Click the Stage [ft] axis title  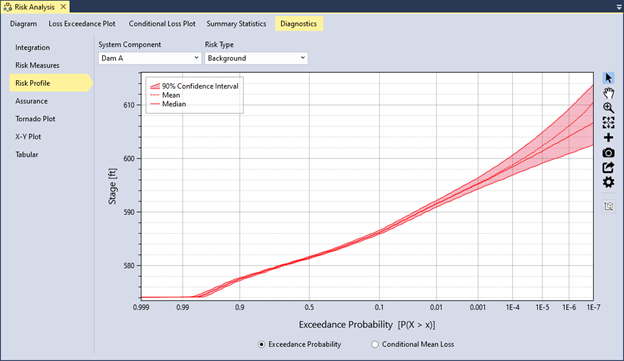[112, 186]
